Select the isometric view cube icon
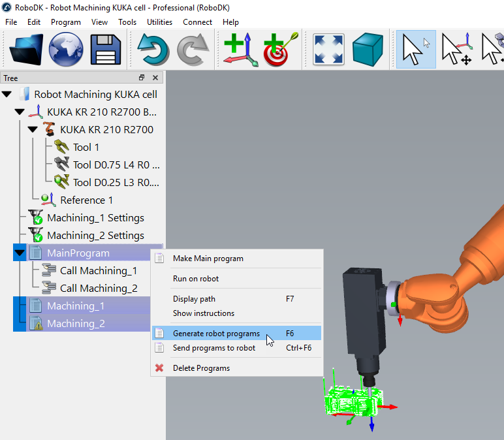504x440 pixels. tap(368, 49)
